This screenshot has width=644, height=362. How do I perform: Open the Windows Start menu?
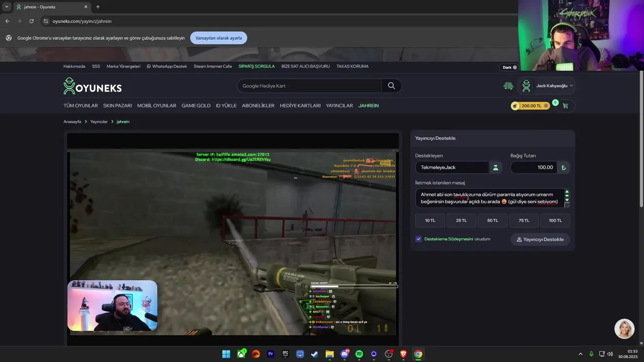(226, 354)
